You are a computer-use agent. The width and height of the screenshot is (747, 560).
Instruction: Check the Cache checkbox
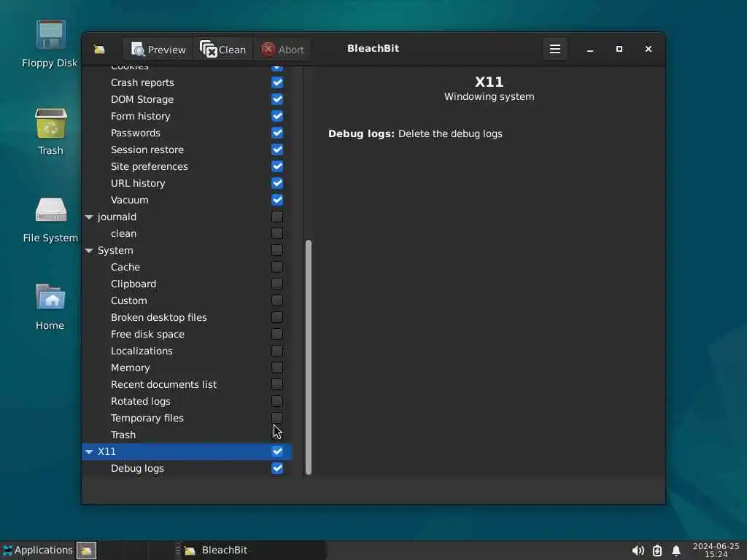277,267
